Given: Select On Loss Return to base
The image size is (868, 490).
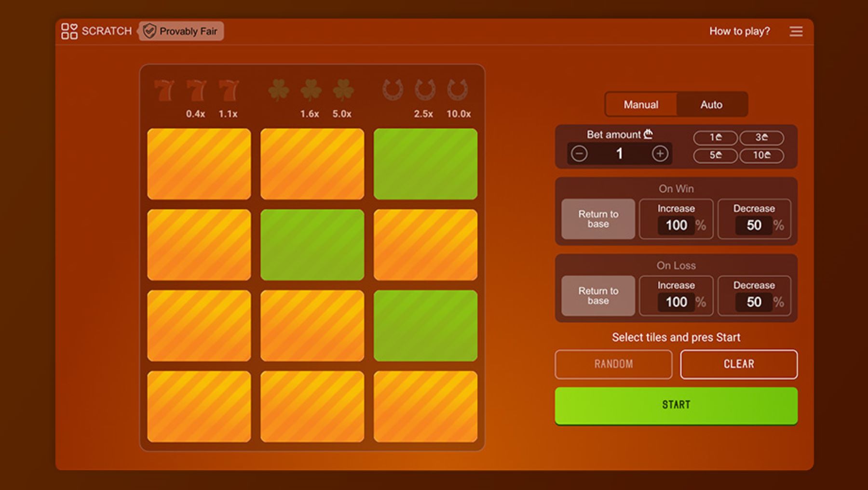Looking at the screenshot, I should (598, 296).
